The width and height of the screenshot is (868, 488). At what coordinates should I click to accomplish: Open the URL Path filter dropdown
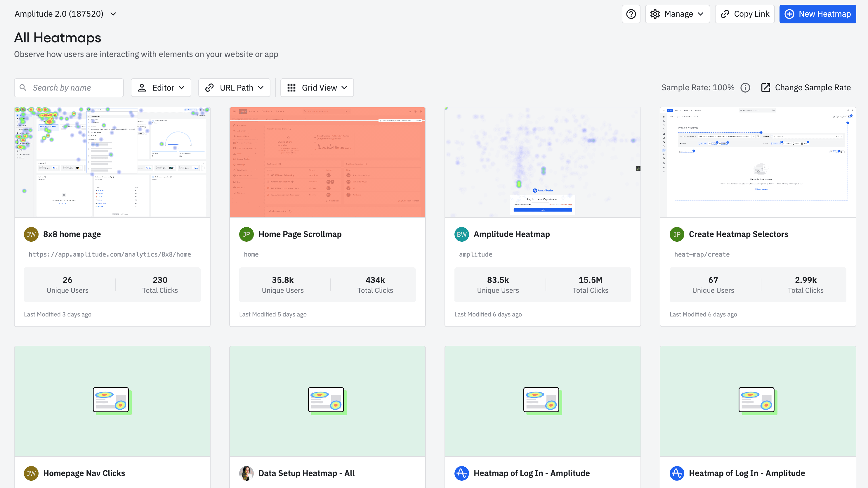pyautogui.click(x=234, y=88)
